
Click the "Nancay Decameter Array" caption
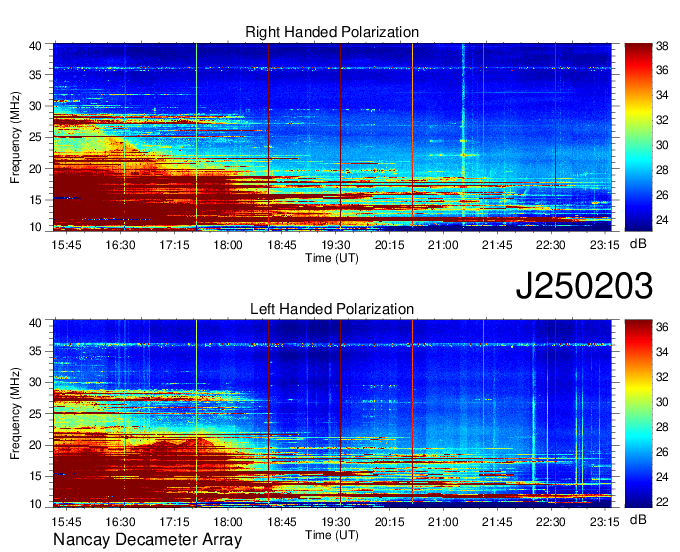(147, 540)
